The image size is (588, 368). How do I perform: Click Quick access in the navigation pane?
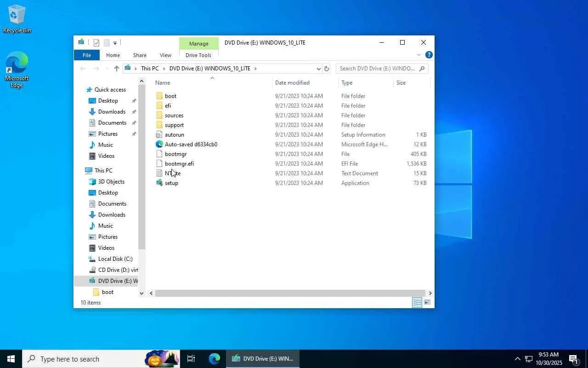tap(110, 90)
